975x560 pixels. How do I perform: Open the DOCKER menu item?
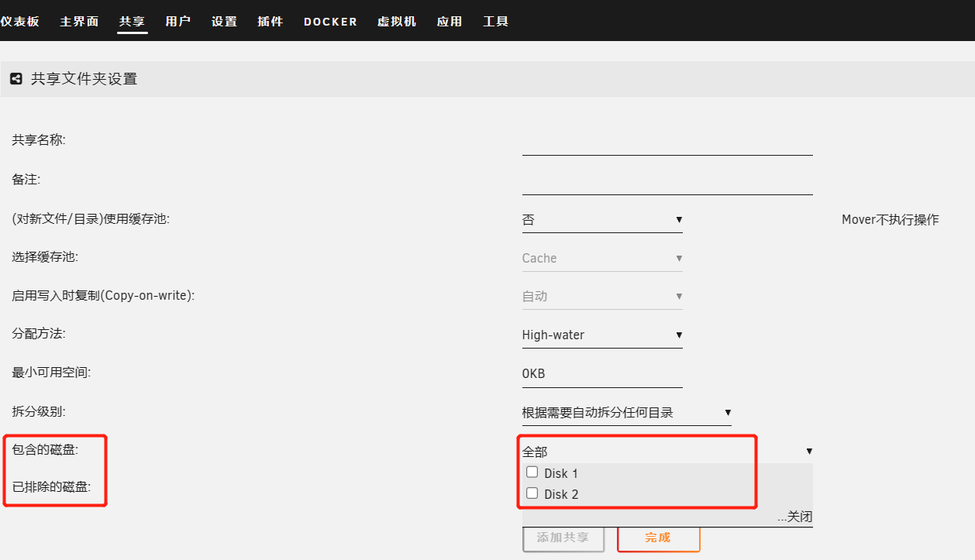pyautogui.click(x=330, y=22)
